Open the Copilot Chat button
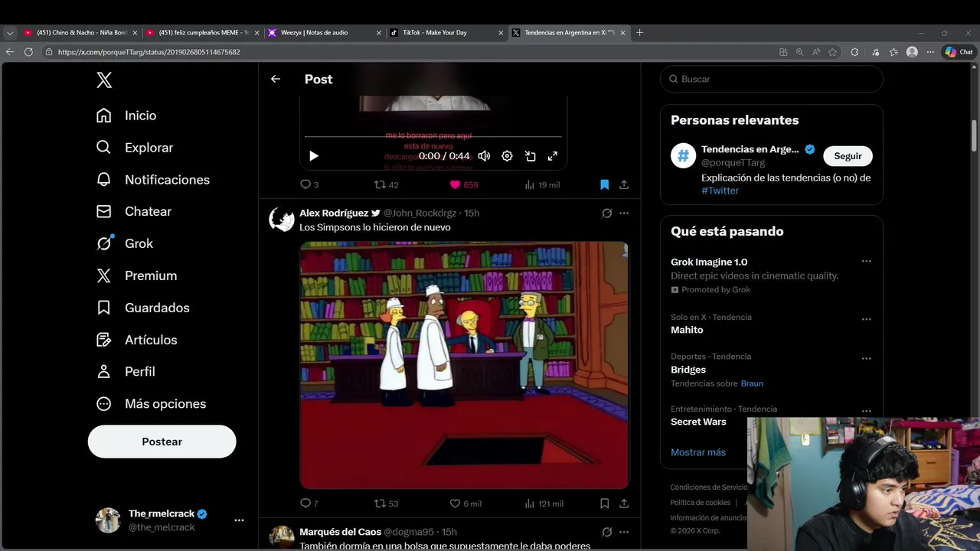 point(959,52)
